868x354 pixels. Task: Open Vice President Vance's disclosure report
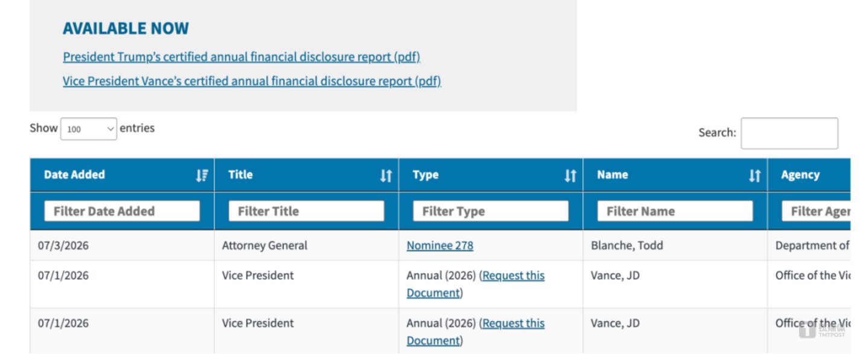coord(252,81)
